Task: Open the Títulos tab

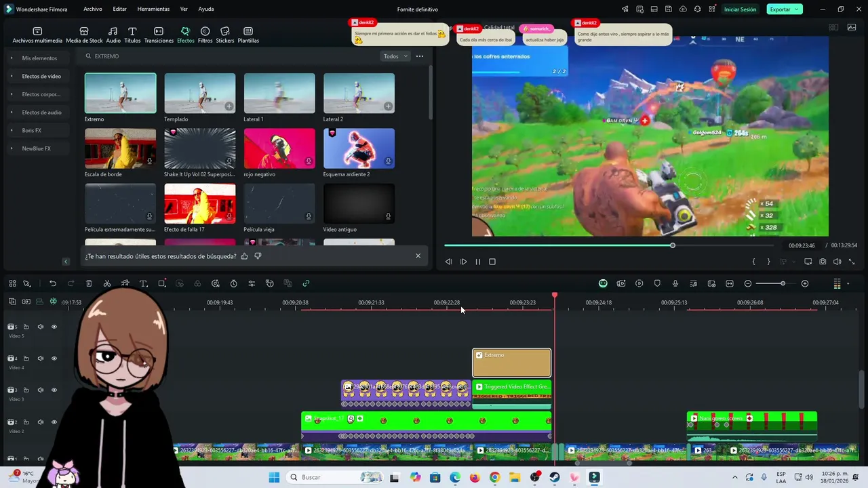Action: click(x=132, y=35)
